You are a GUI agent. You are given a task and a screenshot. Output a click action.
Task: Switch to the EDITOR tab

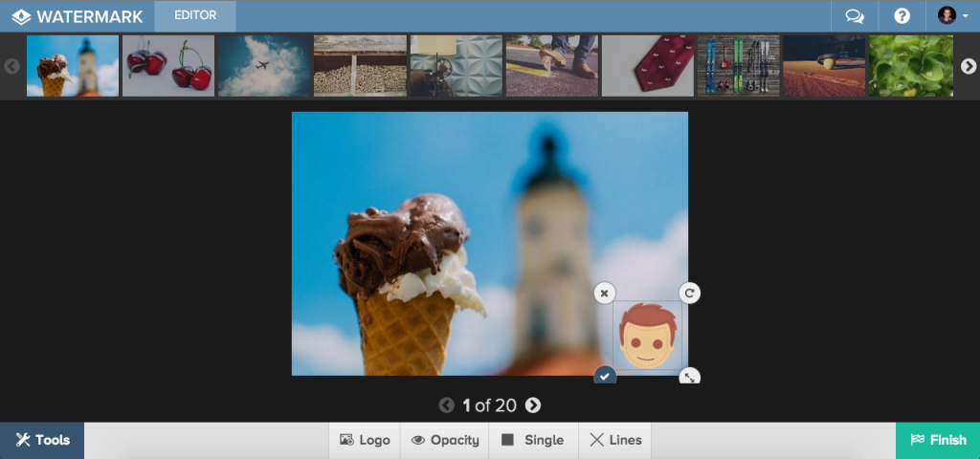(195, 15)
